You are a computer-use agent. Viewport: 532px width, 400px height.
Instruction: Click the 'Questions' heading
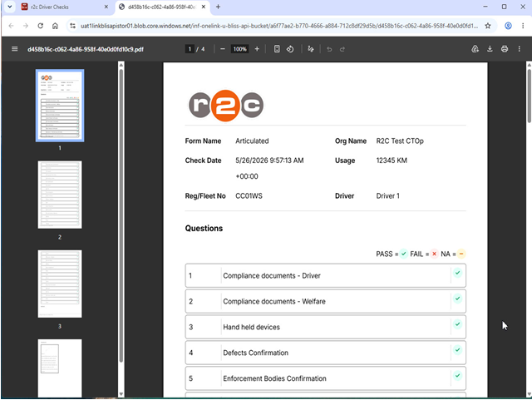point(204,228)
